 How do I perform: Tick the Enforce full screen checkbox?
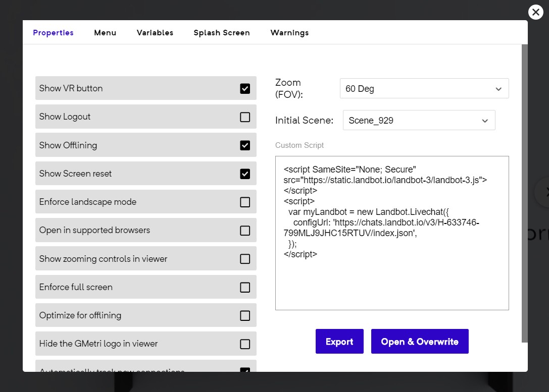(x=245, y=288)
